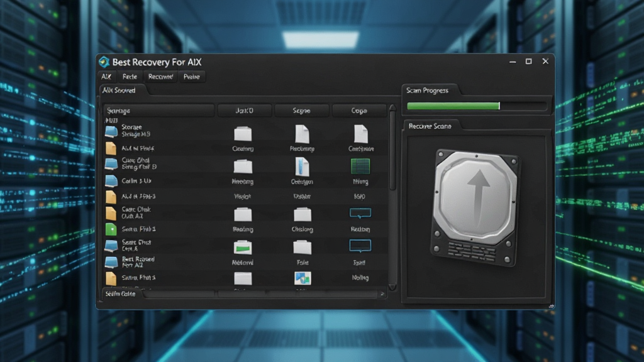Select the colorful picture icon in bottom row
Screen dimensions: 644x362
coord(303,278)
